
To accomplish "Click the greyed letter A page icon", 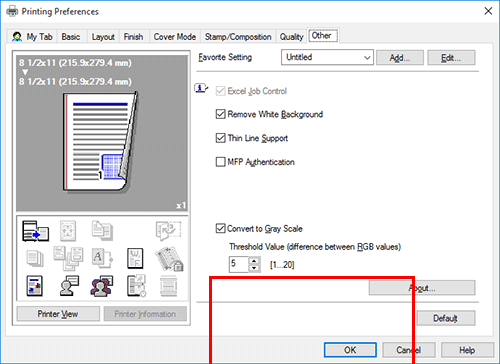I will click(102, 258).
